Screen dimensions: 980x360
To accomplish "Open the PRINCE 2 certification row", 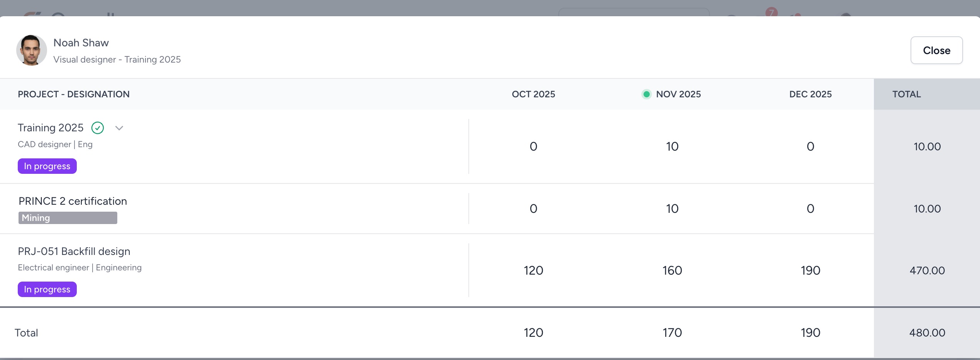I will point(73,201).
